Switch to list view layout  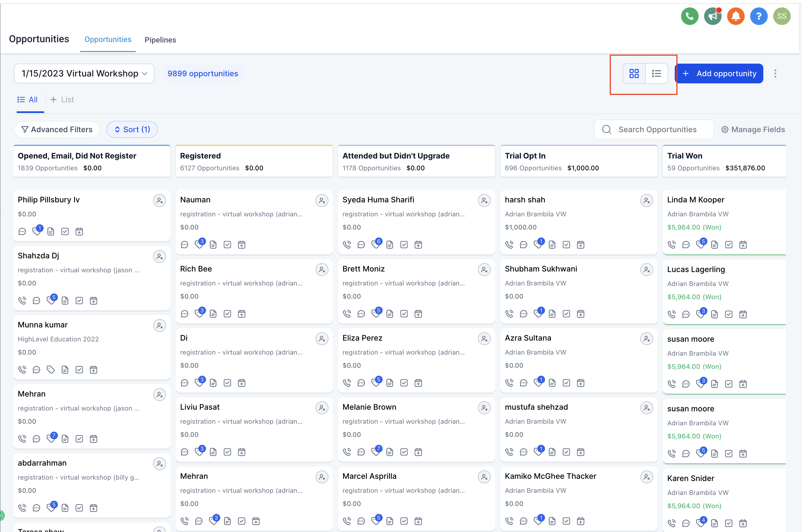coord(656,73)
